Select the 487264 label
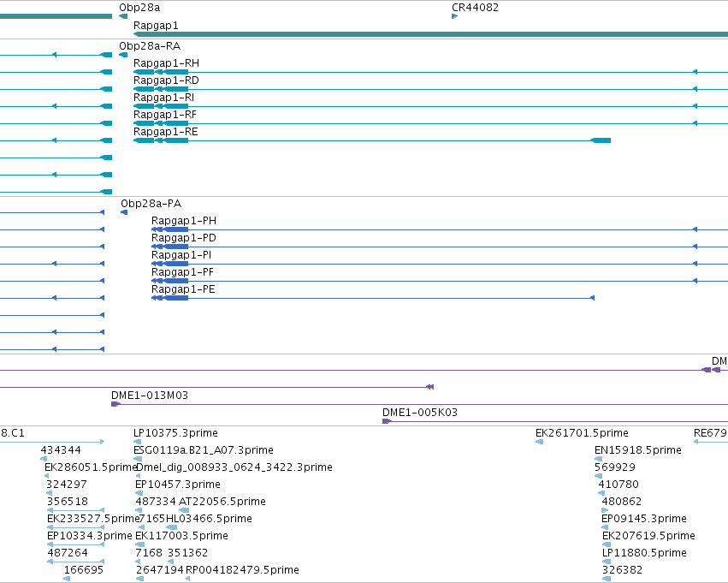This screenshot has height=583, width=728. point(68,553)
